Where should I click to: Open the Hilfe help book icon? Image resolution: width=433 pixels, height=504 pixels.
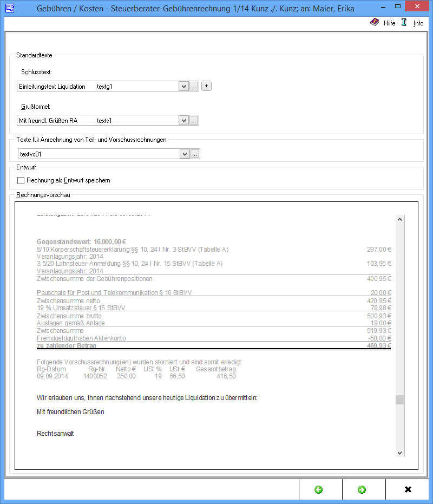tap(375, 23)
